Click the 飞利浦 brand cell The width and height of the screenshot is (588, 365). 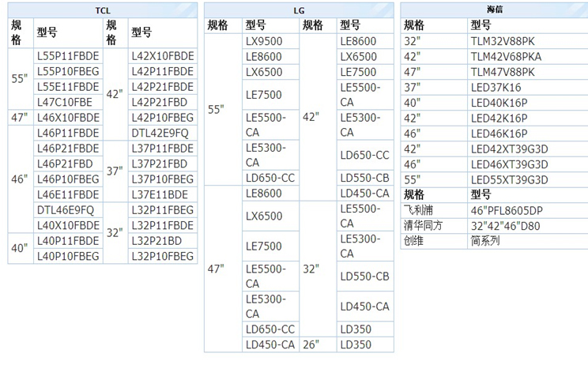pos(420,210)
